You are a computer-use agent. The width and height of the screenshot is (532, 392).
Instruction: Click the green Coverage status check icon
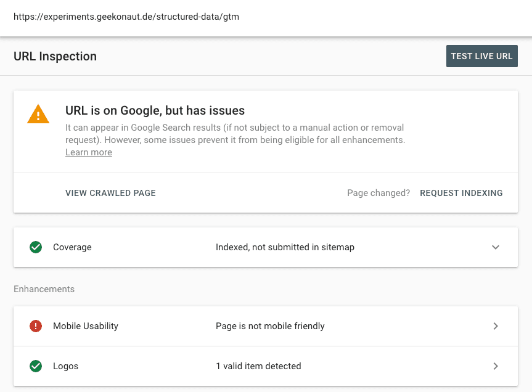coord(36,247)
